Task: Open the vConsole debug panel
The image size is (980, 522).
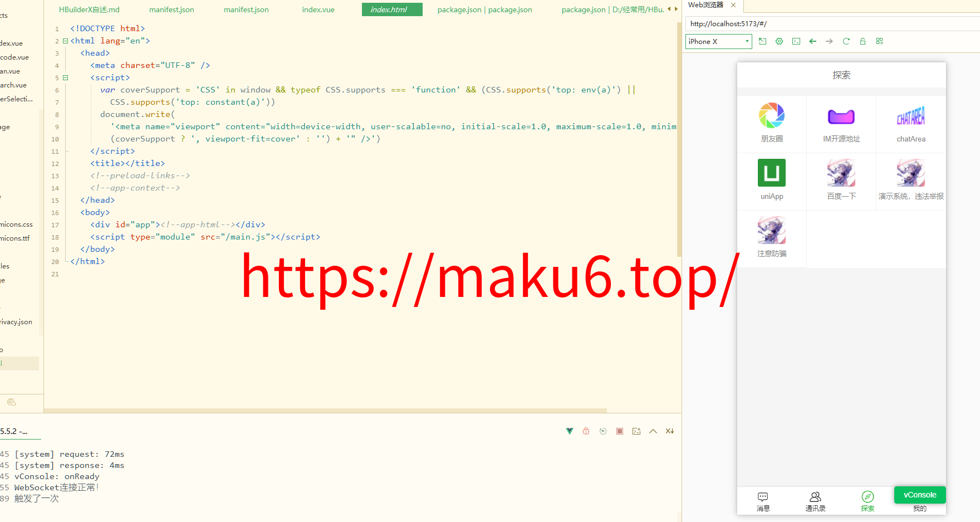Action: pyautogui.click(x=920, y=495)
